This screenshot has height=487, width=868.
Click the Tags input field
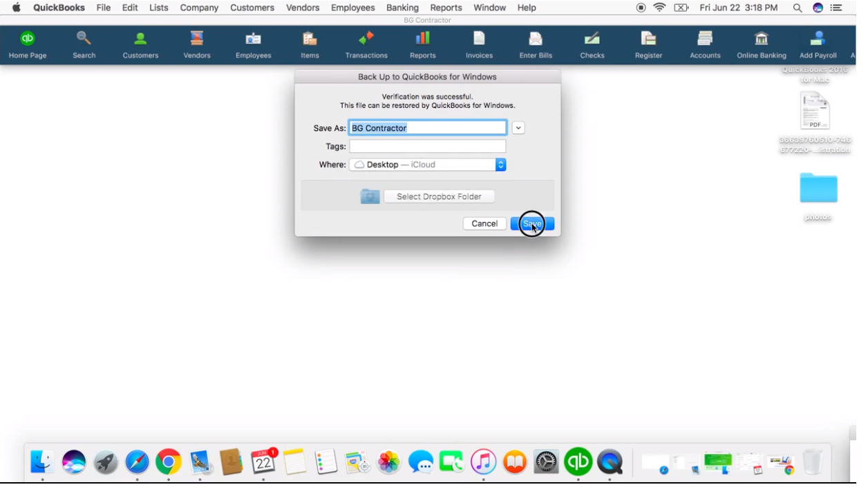click(x=428, y=147)
